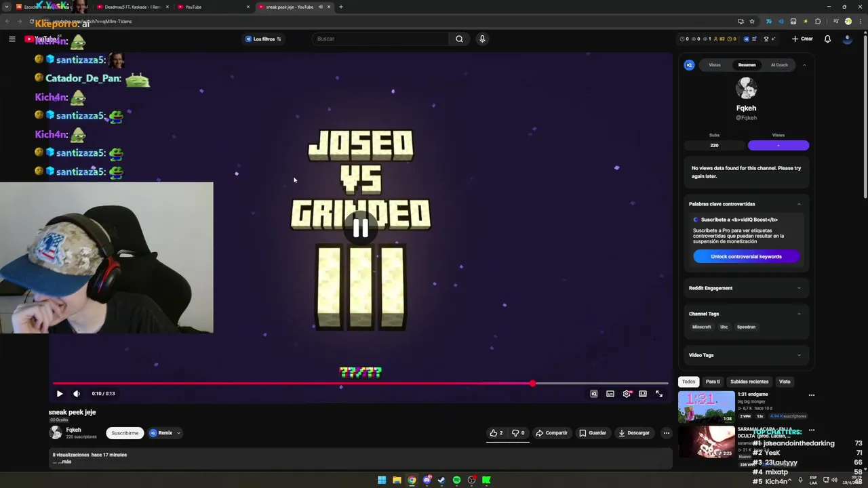This screenshot has width=868, height=488.
Task: Select the Subidas recientes filter chip
Action: coord(749,382)
